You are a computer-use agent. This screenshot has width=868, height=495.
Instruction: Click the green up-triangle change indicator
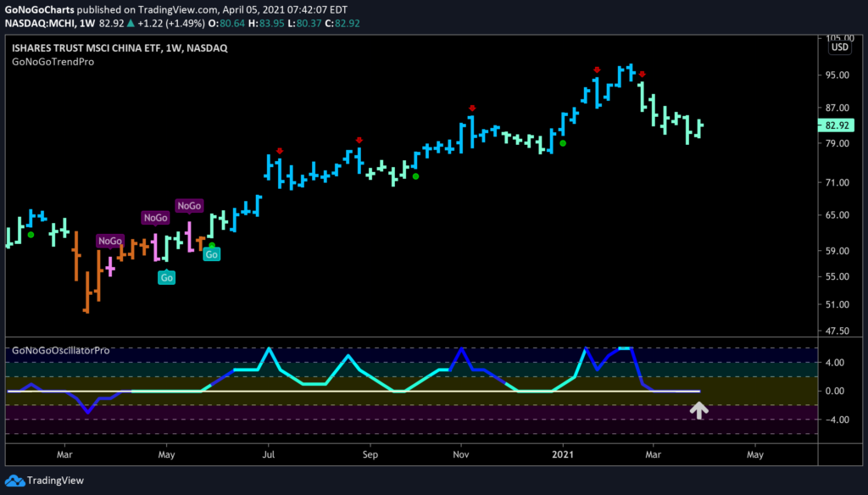point(131,23)
